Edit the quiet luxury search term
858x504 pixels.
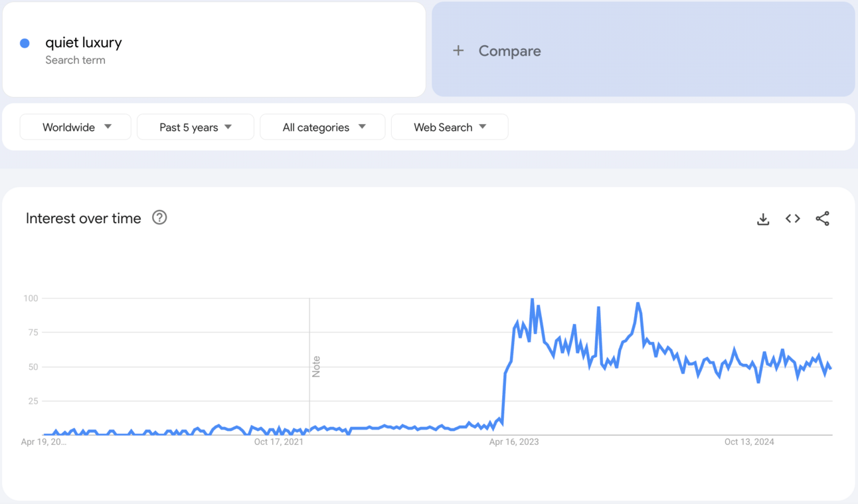(84, 42)
